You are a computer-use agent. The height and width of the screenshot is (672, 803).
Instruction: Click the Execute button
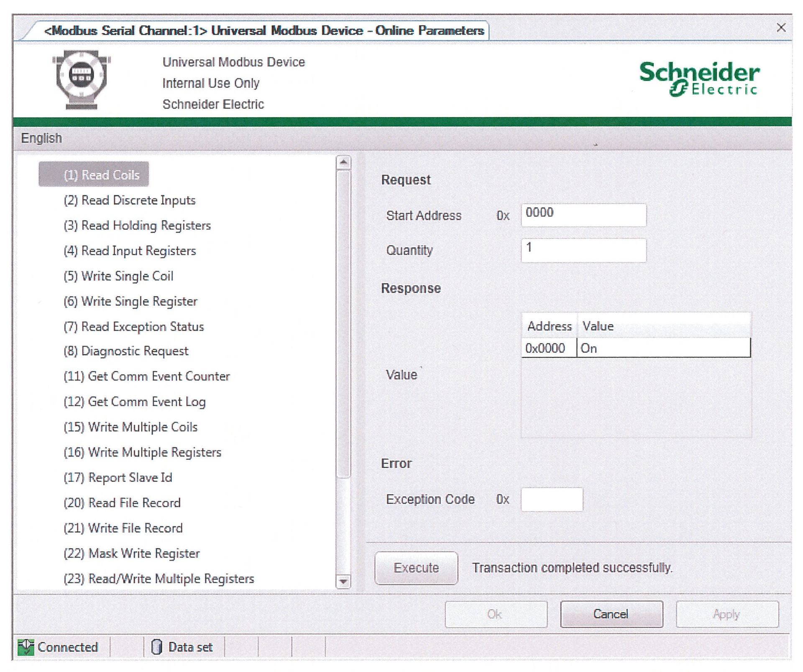click(416, 568)
